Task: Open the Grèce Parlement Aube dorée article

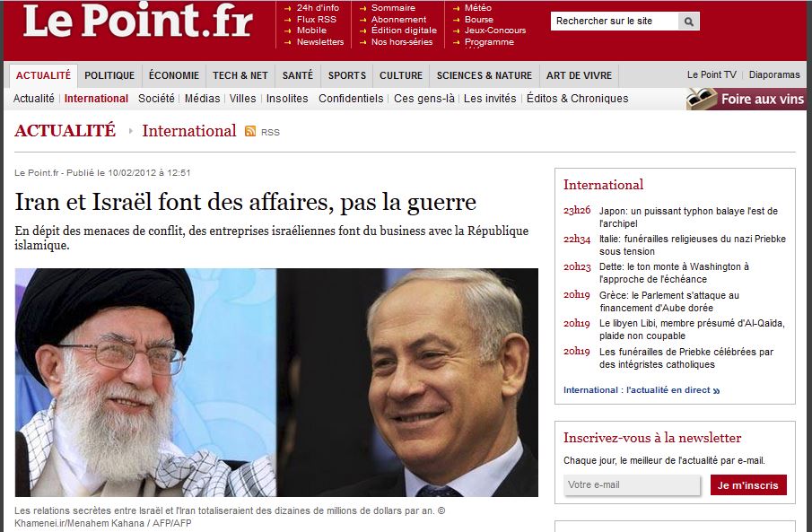Action: pyautogui.click(x=669, y=301)
